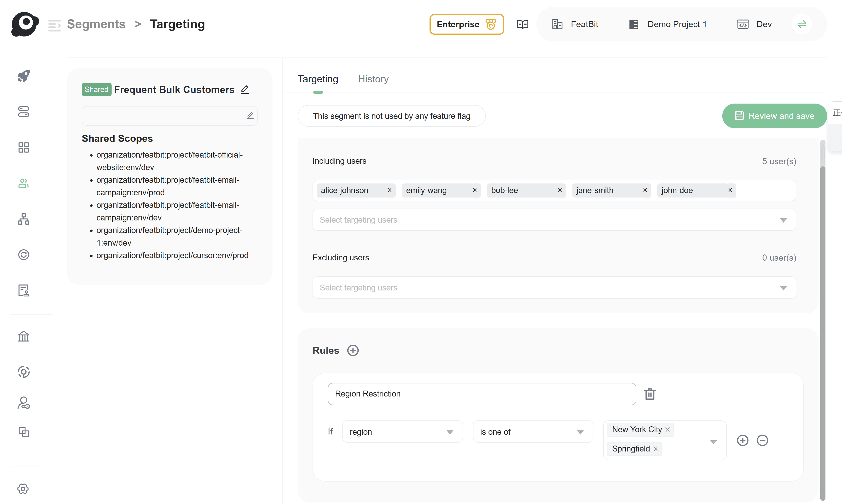Select the Feature Flags icon in sidebar
842x504 pixels.
pyautogui.click(x=23, y=112)
